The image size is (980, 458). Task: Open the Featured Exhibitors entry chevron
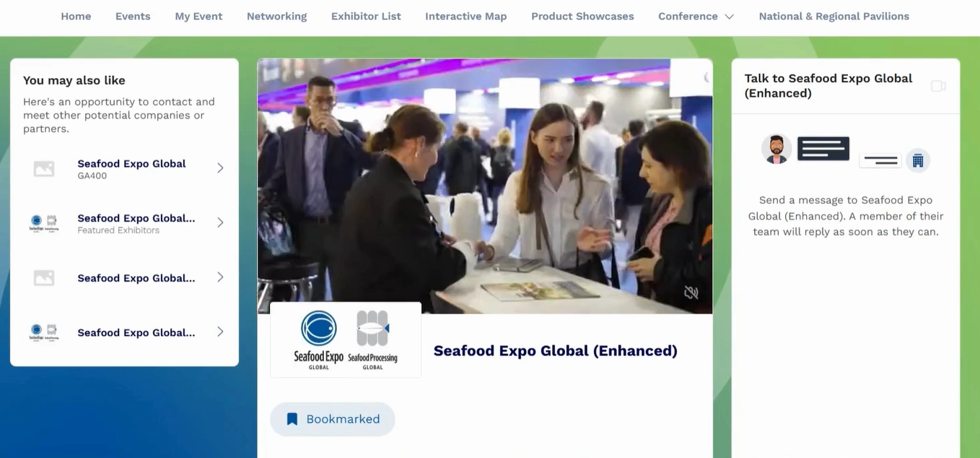[220, 222]
